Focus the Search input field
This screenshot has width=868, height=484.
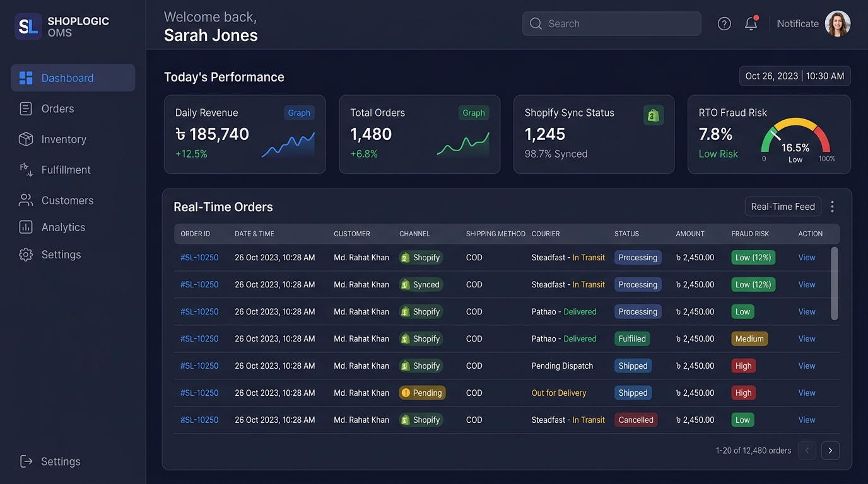[x=612, y=23]
